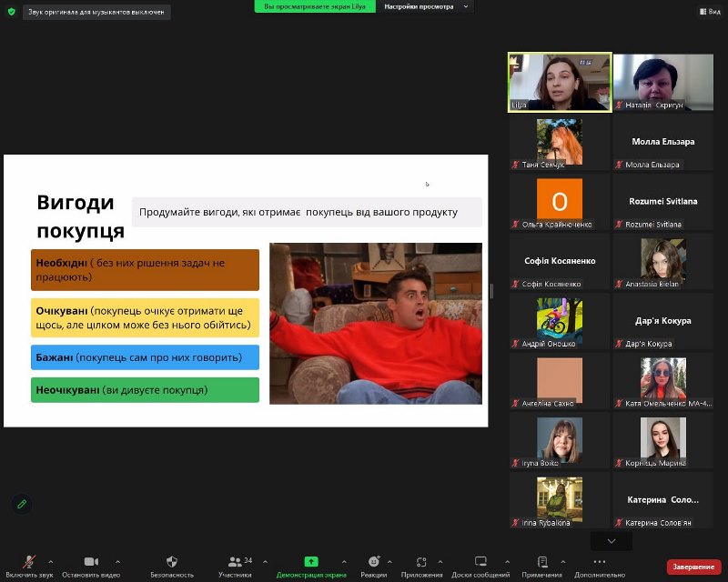Select Ангеліна Сахно participant tile

560,381
